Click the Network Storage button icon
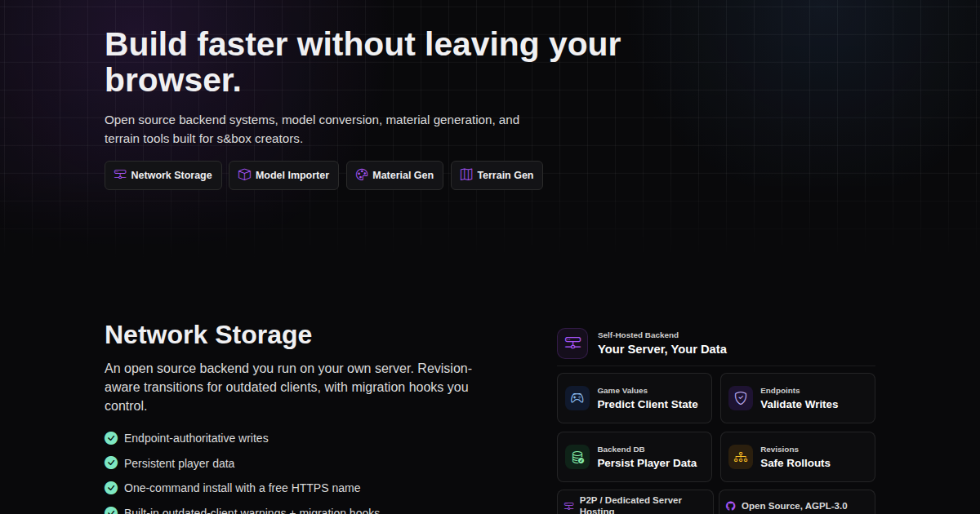 point(120,175)
